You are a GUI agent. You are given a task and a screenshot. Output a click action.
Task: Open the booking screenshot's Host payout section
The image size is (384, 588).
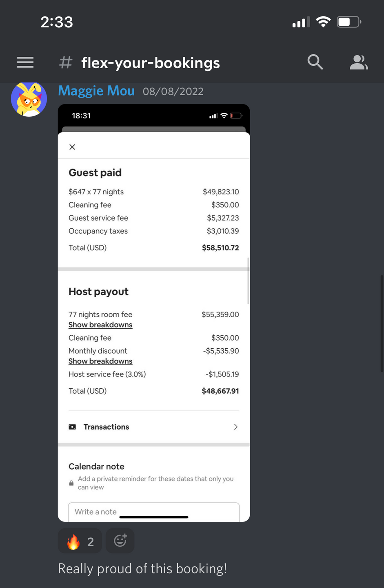pos(98,292)
